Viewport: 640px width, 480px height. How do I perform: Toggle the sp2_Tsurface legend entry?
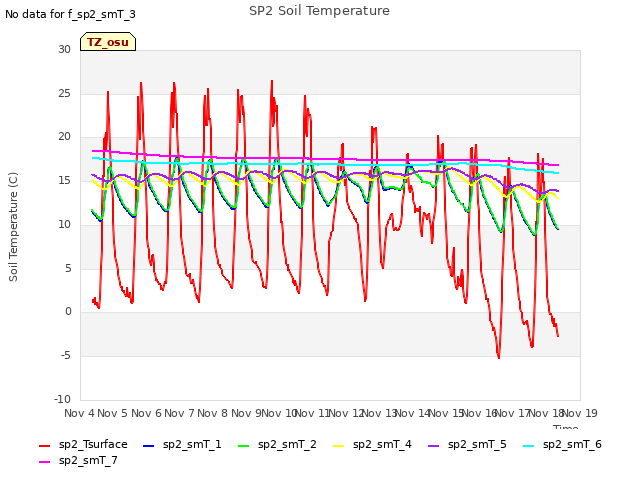pyautogui.click(x=83, y=444)
